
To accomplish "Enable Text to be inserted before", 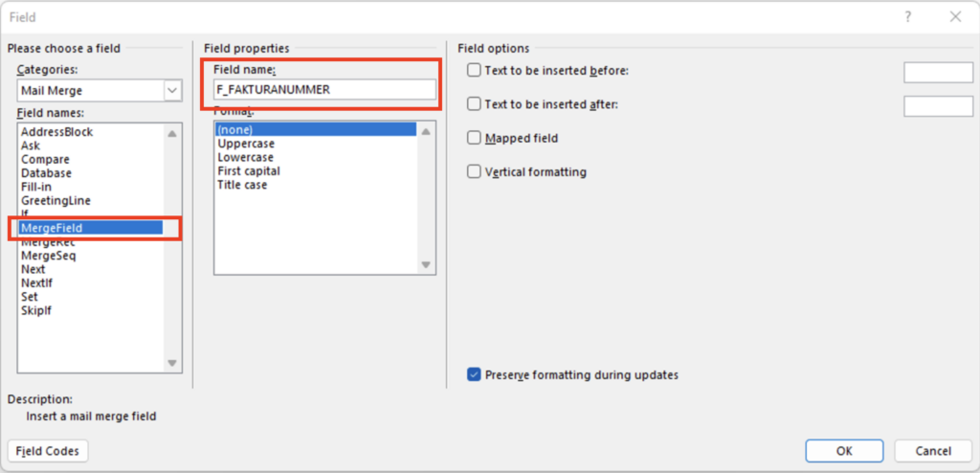I will [x=474, y=71].
